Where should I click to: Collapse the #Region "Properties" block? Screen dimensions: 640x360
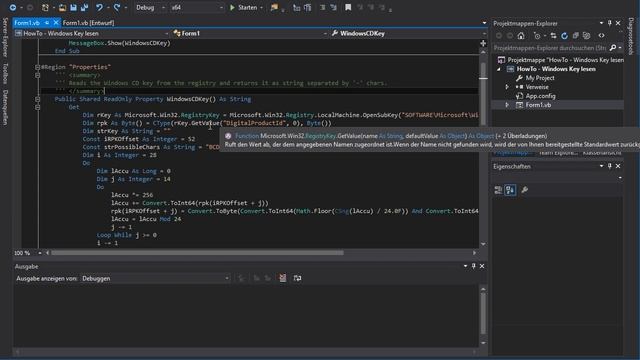(37, 67)
